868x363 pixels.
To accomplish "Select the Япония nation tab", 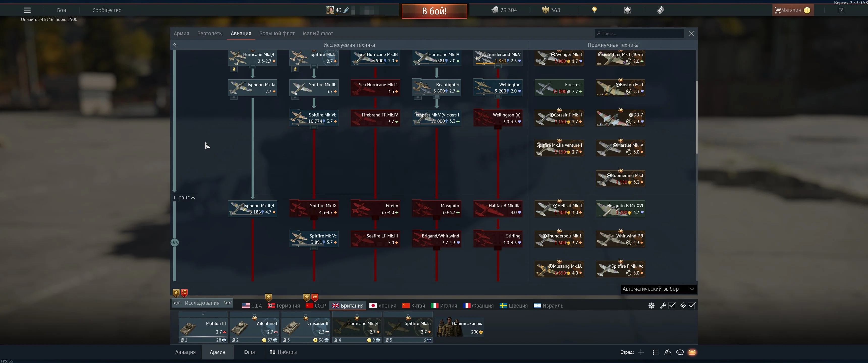I will tap(383, 306).
